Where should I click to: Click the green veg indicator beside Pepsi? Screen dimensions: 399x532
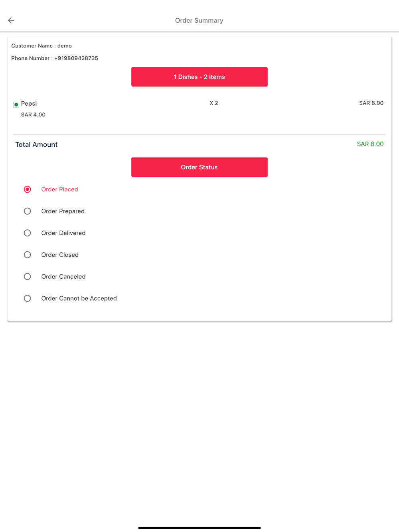(16, 104)
